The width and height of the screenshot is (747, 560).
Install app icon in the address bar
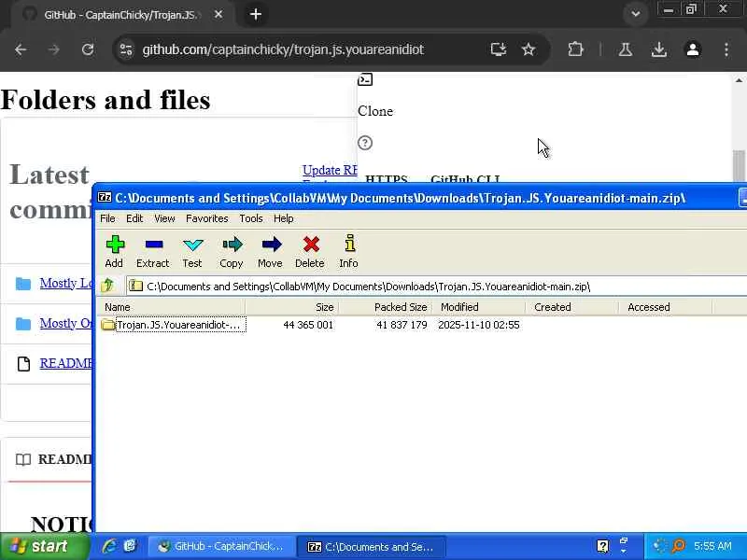pos(499,49)
